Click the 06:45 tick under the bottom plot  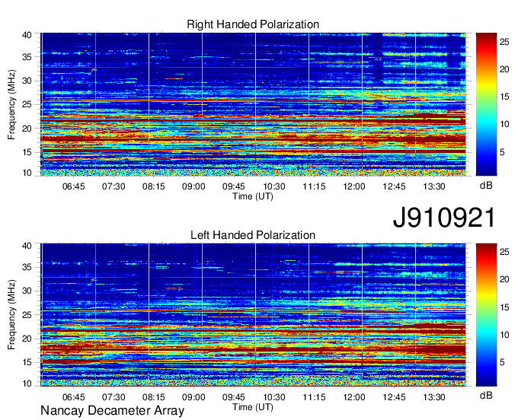[x=73, y=397]
